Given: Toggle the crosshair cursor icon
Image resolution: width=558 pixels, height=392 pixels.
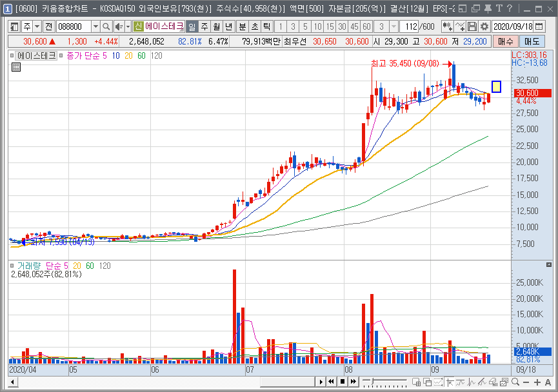Looking at the screenshot, I should (449, 382).
